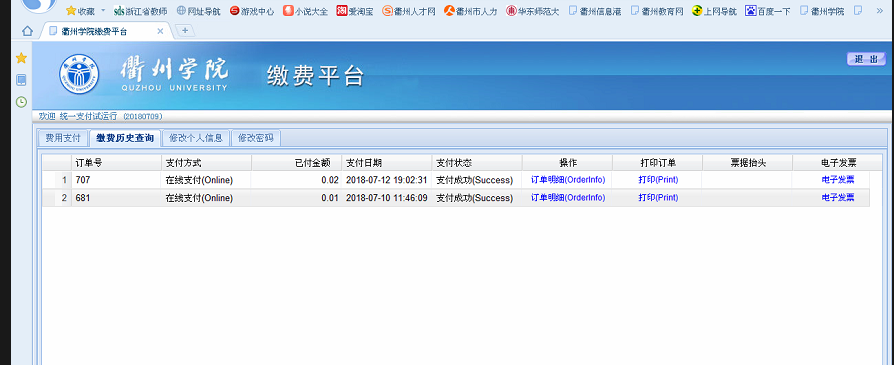Select the 衢州学院缴费平台 browser tab
894x365 pixels.
tap(105, 31)
